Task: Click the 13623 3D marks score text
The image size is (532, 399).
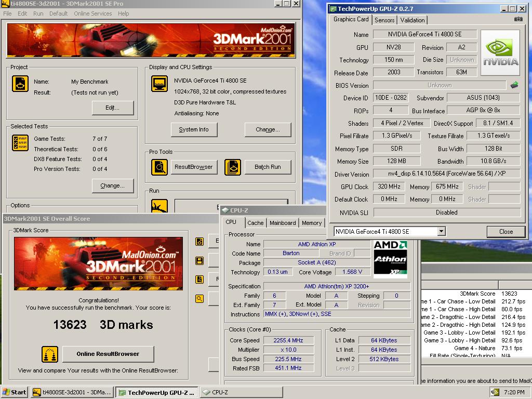Action: [103, 325]
